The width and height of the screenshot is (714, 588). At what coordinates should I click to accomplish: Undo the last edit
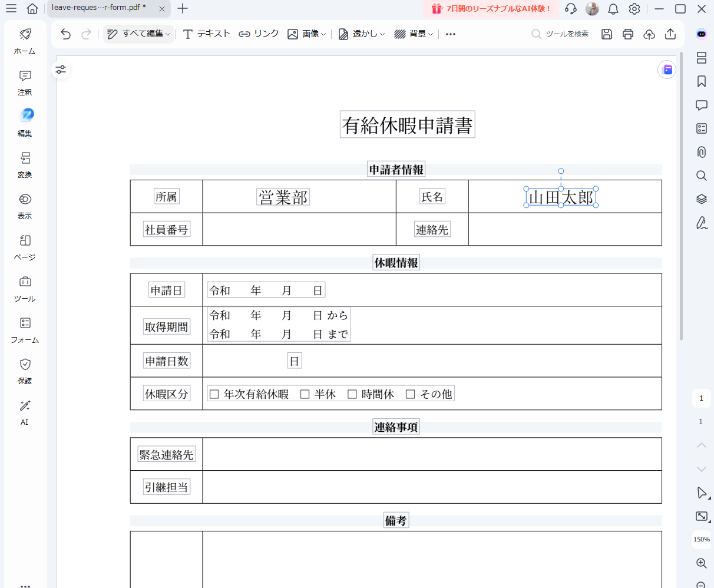(66, 34)
